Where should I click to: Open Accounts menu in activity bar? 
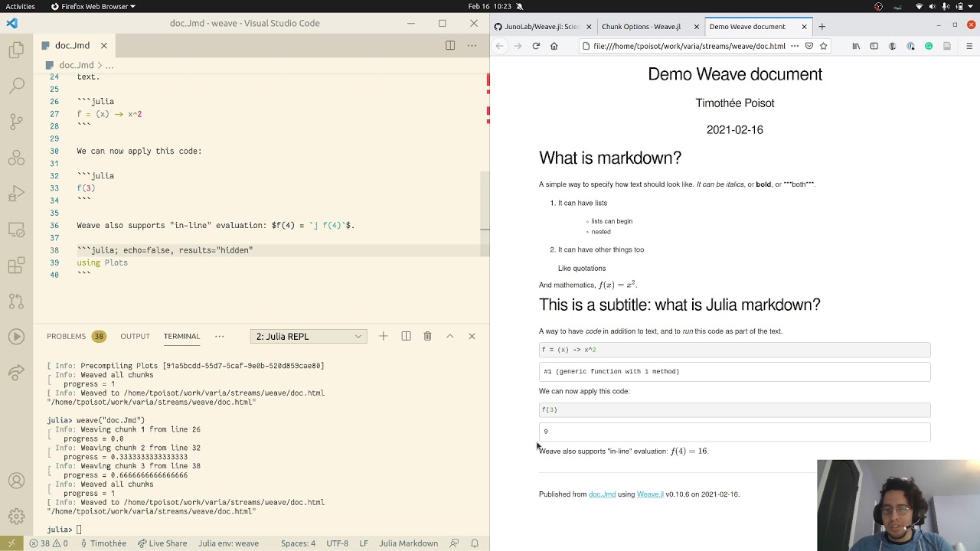[16, 481]
